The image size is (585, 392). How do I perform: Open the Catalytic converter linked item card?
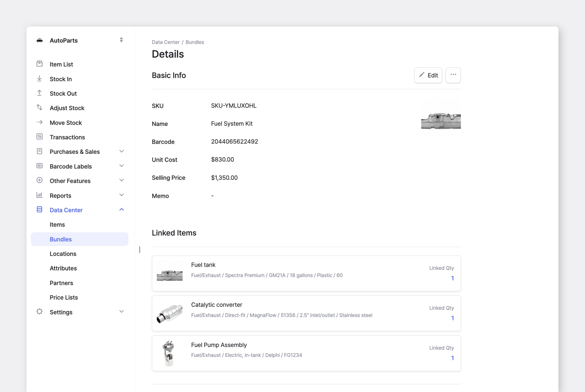[x=306, y=313]
